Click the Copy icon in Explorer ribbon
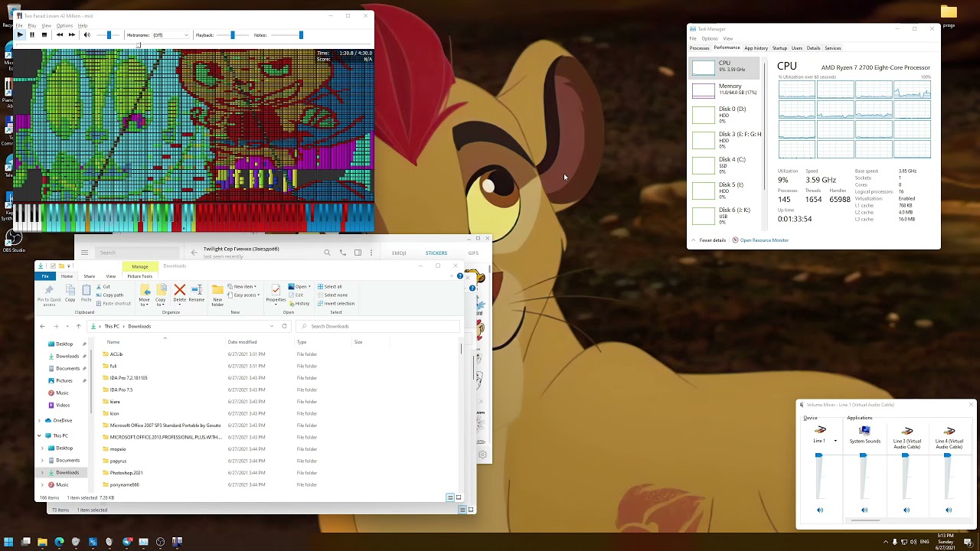 pyautogui.click(x=70, y=289)
